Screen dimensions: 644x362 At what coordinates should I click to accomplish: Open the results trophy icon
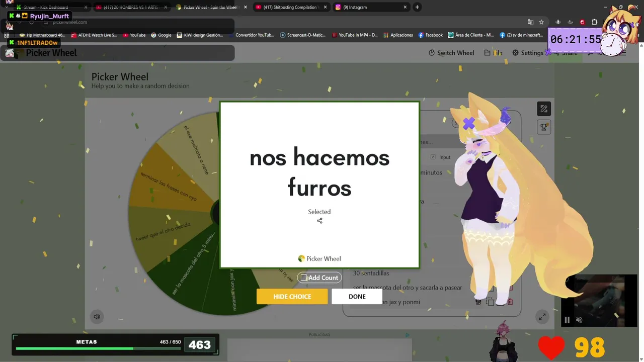[544, 127]
